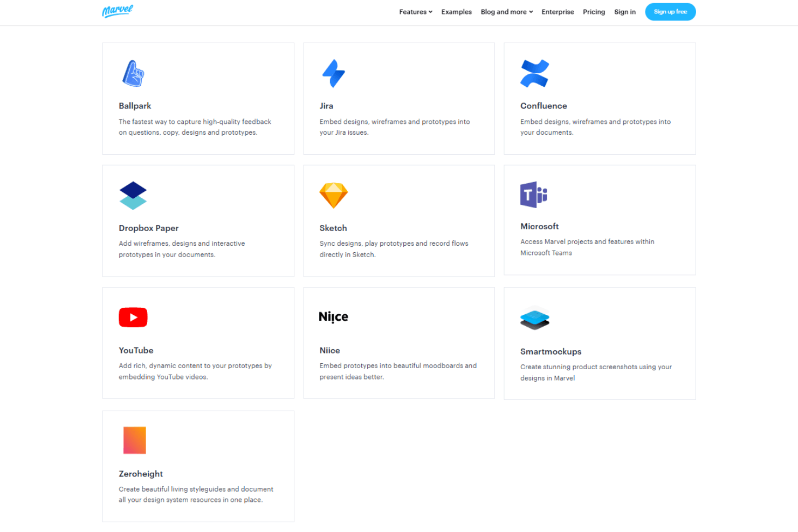Click 'Add wireframes, designs and interactive' description

(x=182, y=249)
